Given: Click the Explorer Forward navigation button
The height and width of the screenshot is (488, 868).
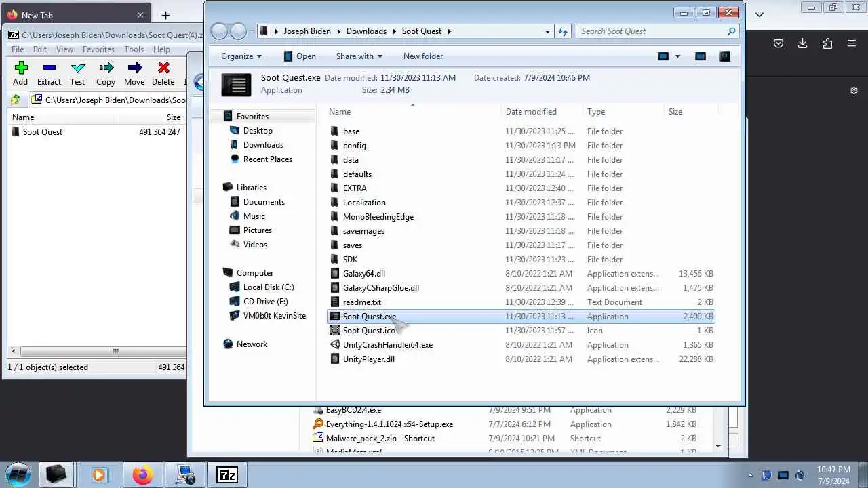Looking at the screenshot, I should click(x=238, y=31).
